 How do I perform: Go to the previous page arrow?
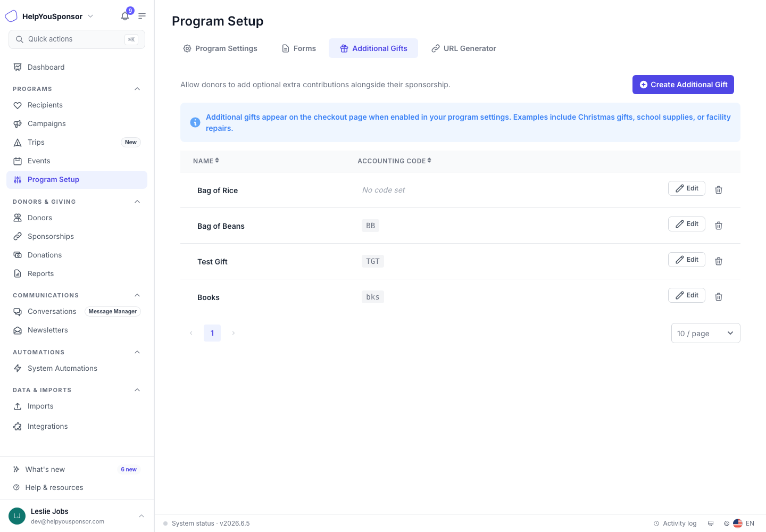pos(191,333)
